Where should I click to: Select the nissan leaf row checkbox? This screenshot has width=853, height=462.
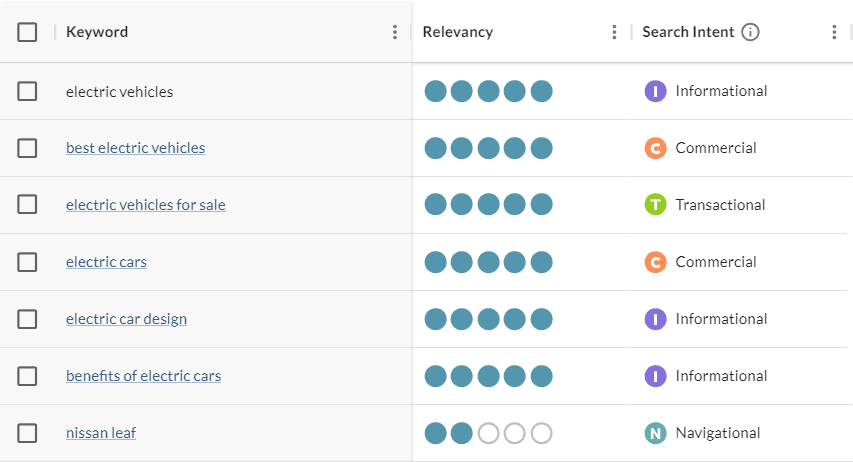27,433
